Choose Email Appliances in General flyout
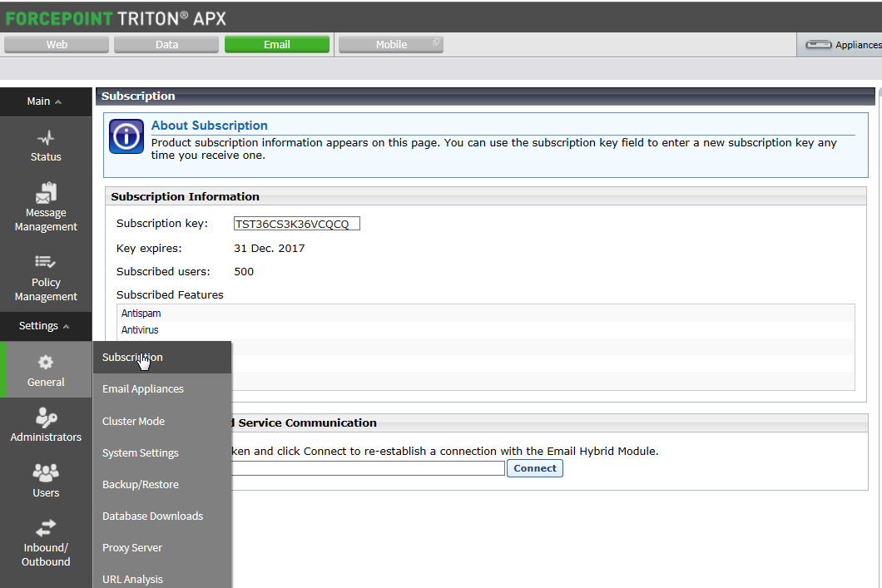This screenshot has height=588, width=882. pos(162,389)
